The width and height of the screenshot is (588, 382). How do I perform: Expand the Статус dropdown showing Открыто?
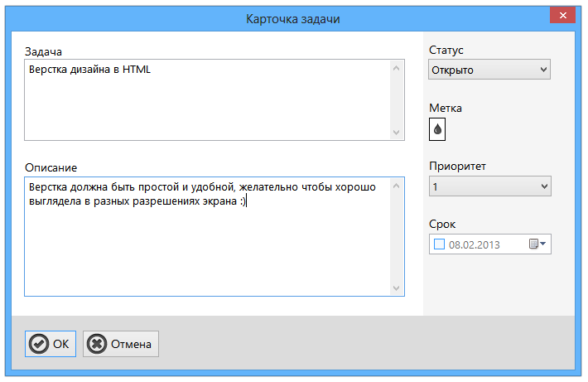(489, 70)
